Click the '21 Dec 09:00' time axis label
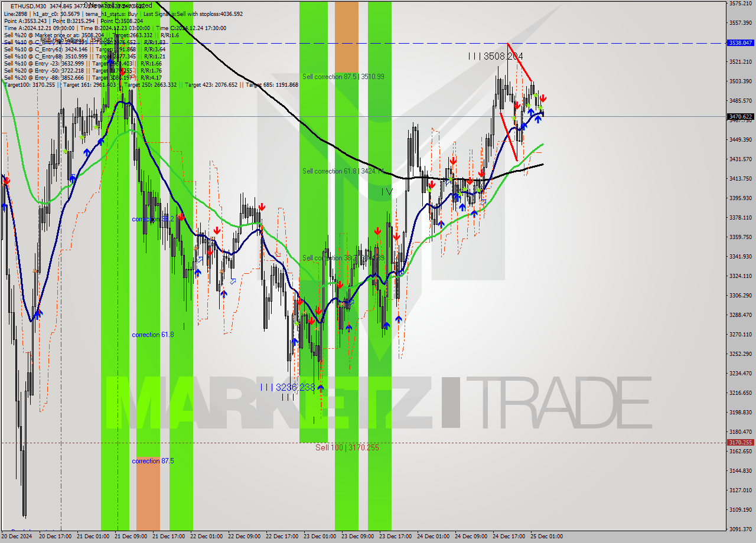Viewport: 756px width, 543px height. (x=131, y=537)
